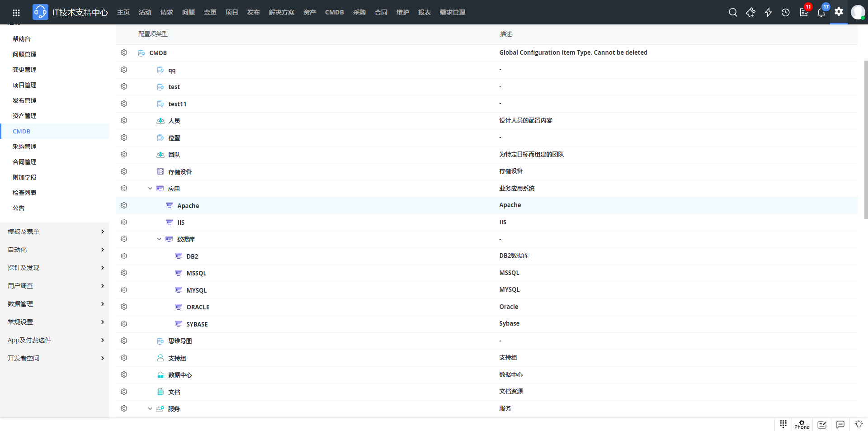Click the gear icon for the 人员 row
This screenshot has width=868, height=431.
tap(124, 120)
